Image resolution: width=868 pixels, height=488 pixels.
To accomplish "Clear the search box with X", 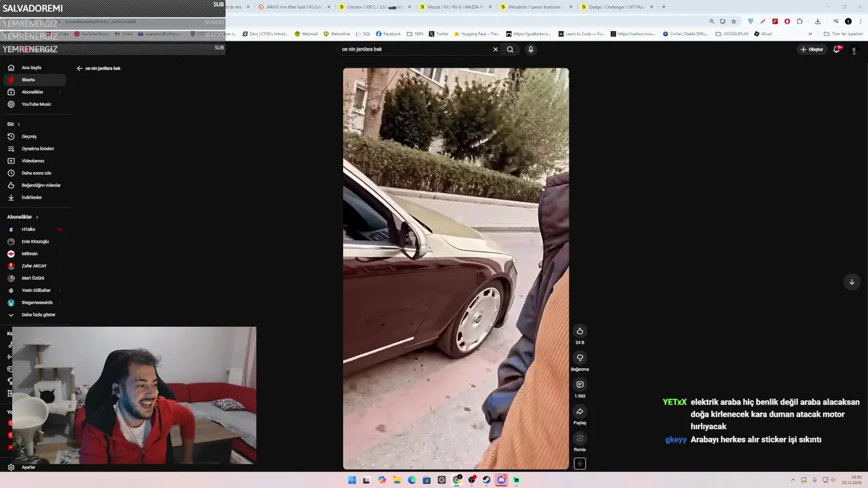I will pos(495,49).
